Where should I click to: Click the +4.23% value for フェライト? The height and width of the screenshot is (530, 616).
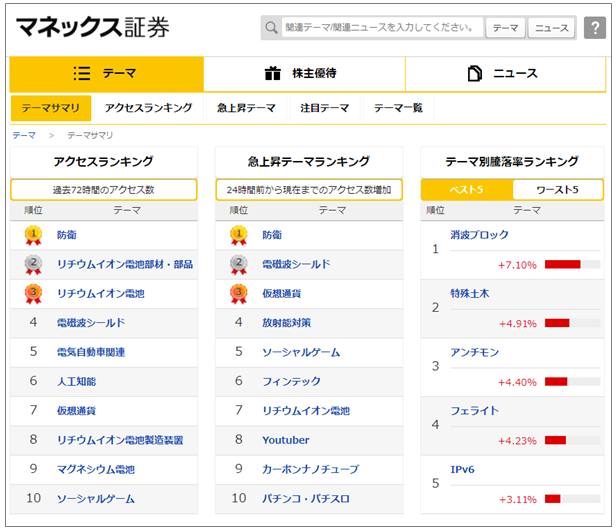coord(517,441)
